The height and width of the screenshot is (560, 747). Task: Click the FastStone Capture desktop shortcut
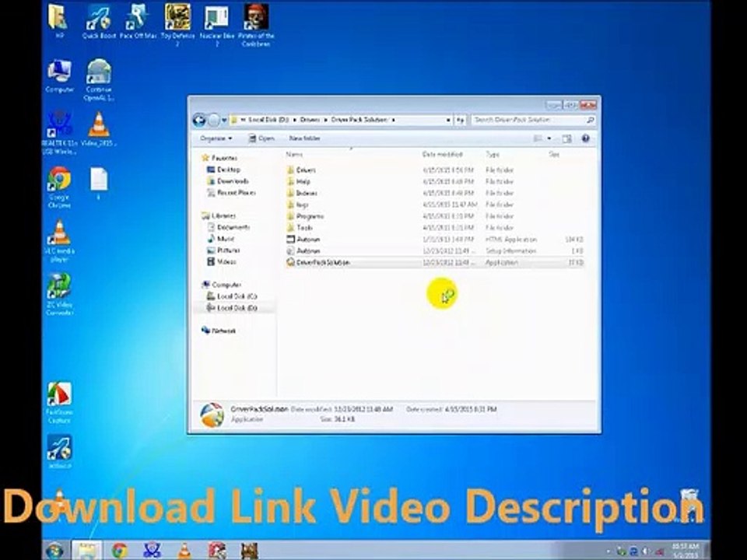(59, 403)
